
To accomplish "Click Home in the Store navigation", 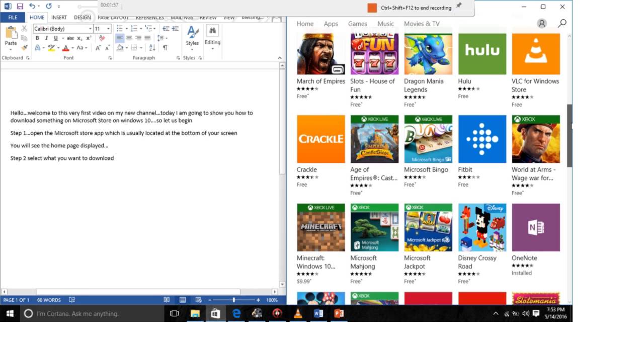I will [305, 24].
